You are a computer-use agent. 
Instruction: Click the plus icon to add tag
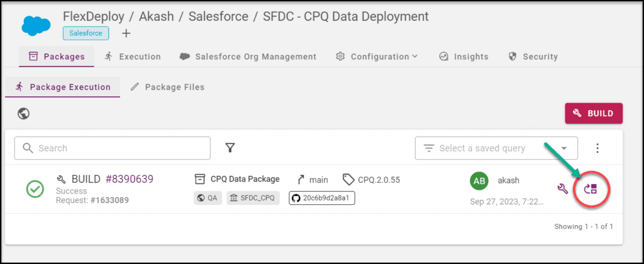[x=126, y=34]
